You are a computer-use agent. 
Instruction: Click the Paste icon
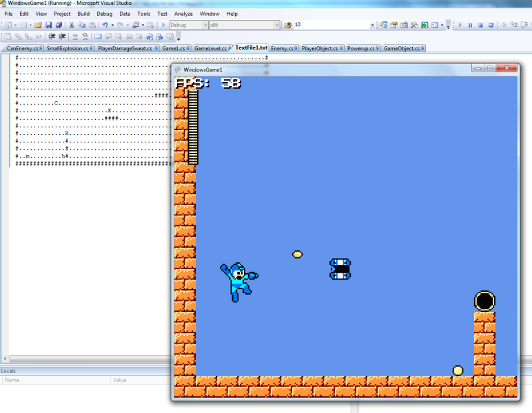(x=92, y=25)
